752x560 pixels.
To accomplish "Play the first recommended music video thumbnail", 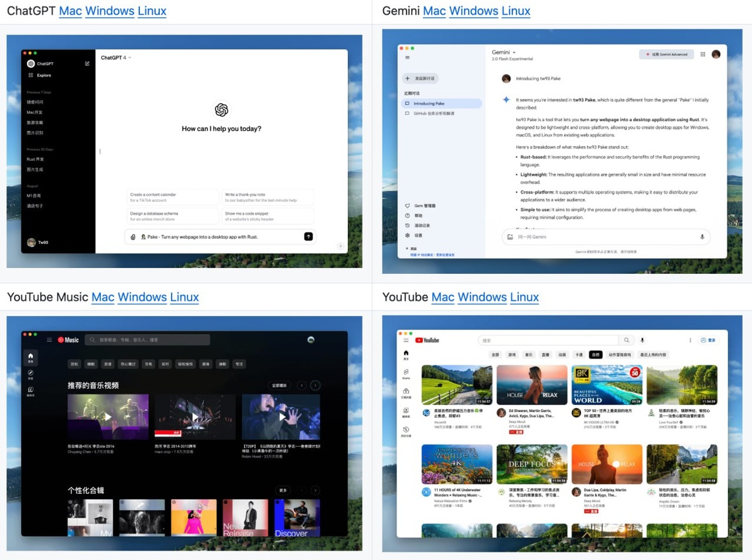I will tap(108, 417).
